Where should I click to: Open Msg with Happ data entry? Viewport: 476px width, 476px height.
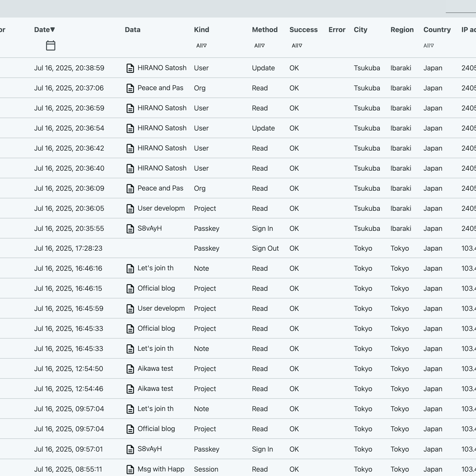tap(161, 469)
